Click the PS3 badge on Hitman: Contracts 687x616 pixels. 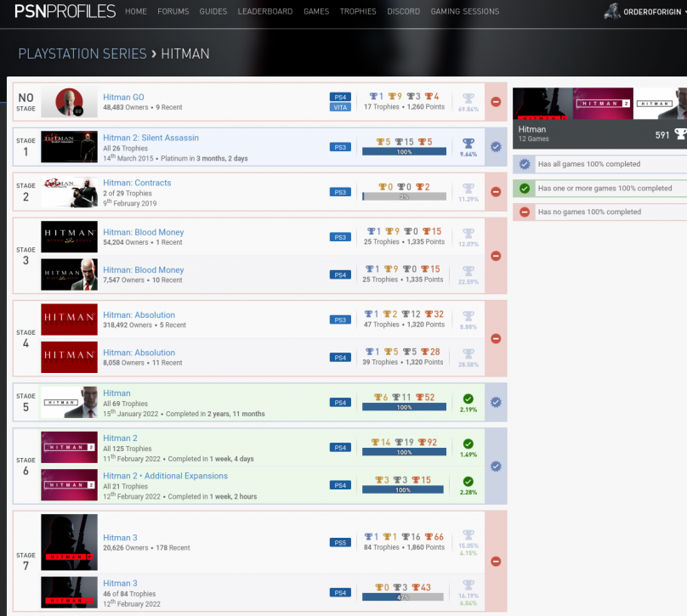tap(340, 191)
